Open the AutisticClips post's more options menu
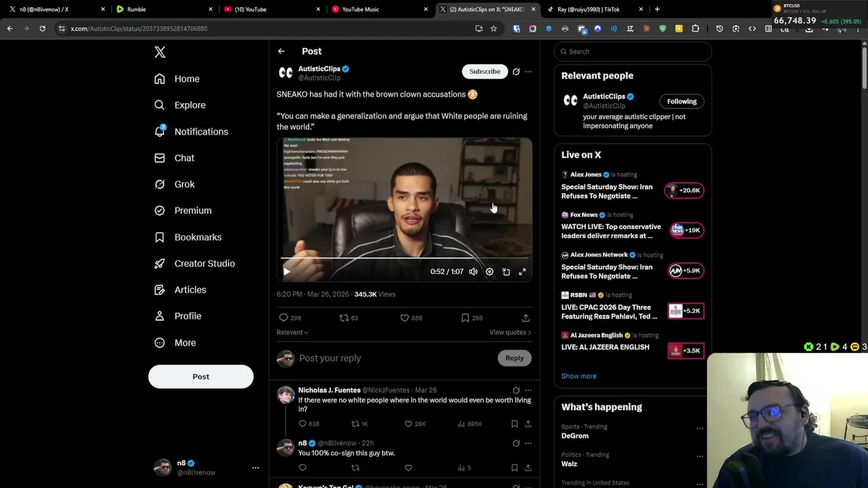The image size is (868, 488). point(528,71)
